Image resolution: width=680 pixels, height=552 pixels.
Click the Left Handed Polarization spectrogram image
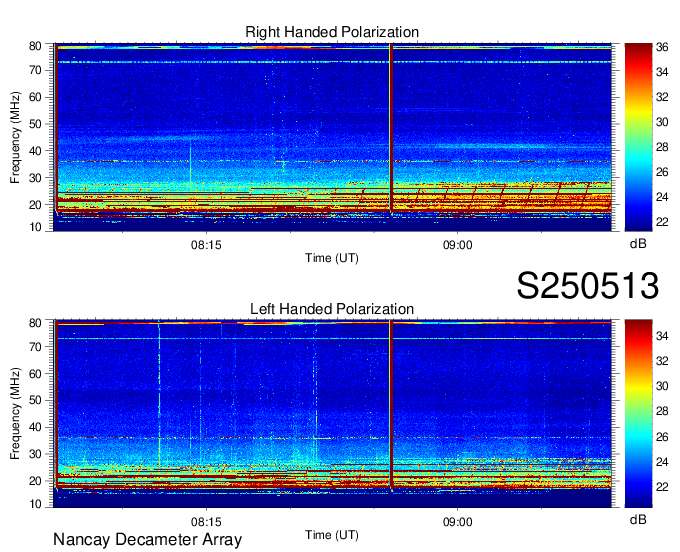[x=332, y=414]
